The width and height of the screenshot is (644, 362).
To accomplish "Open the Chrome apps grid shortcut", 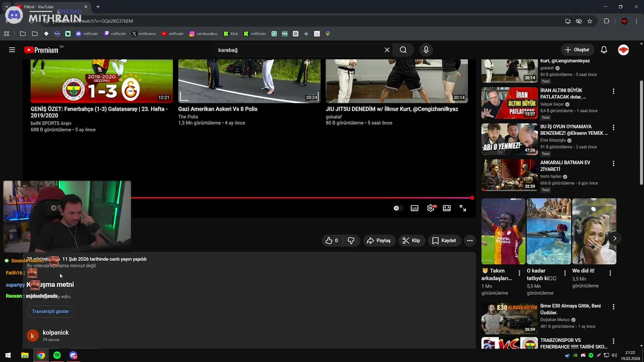I will (7, 34).
